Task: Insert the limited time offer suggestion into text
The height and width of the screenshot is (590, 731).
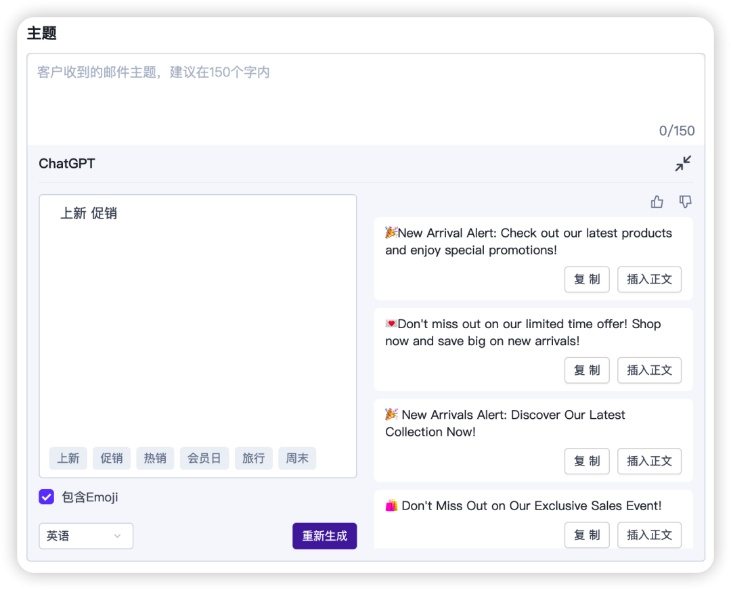Action: (649, 370)
